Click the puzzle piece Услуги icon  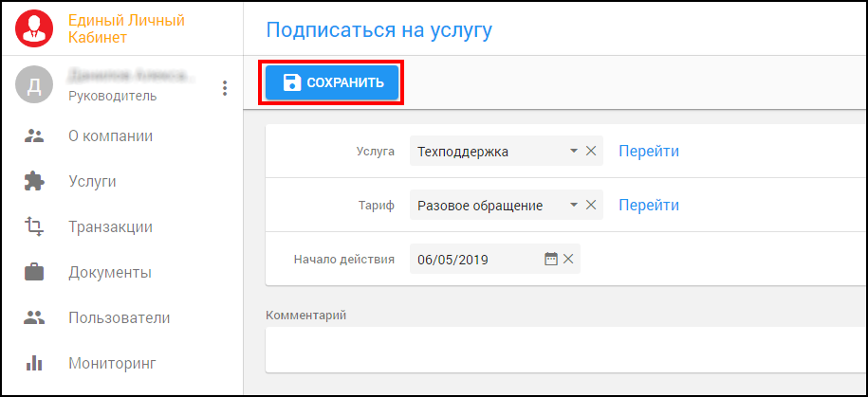coord(34,181)
